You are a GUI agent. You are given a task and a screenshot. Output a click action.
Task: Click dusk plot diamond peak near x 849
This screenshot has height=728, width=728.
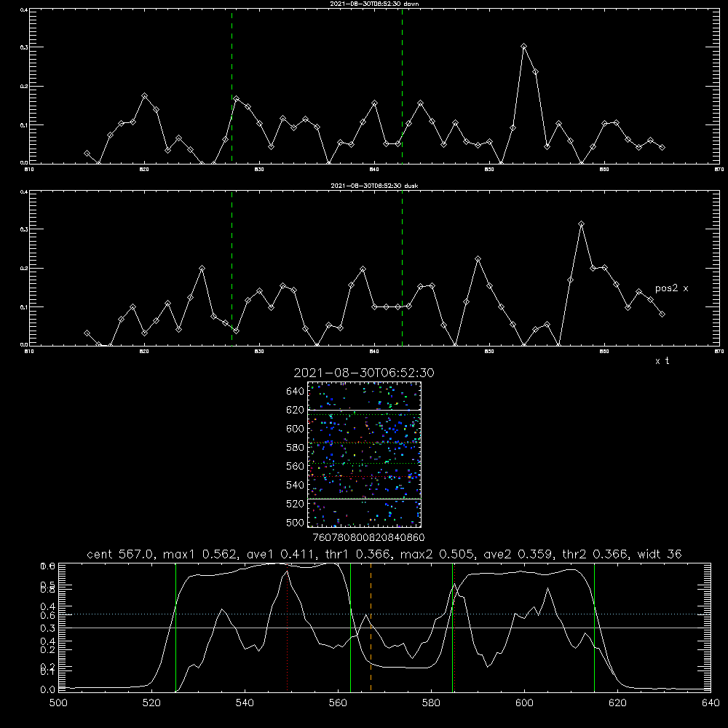[478, 259]
